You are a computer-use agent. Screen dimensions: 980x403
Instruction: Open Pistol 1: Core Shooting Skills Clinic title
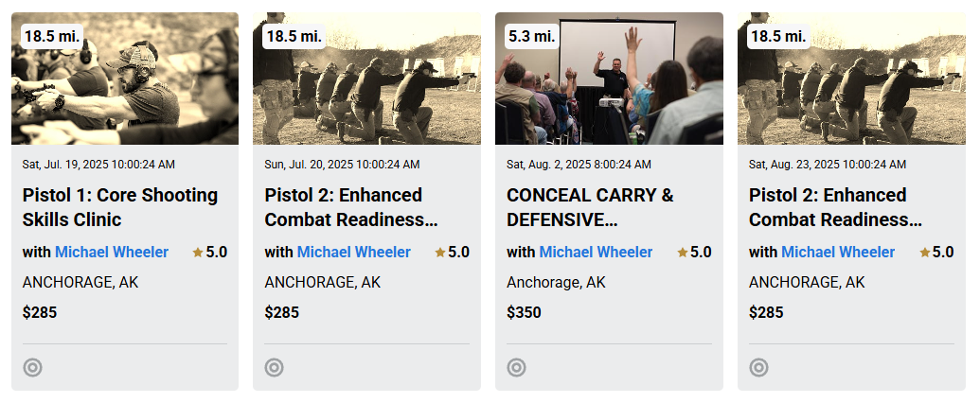tap(120, 207)
